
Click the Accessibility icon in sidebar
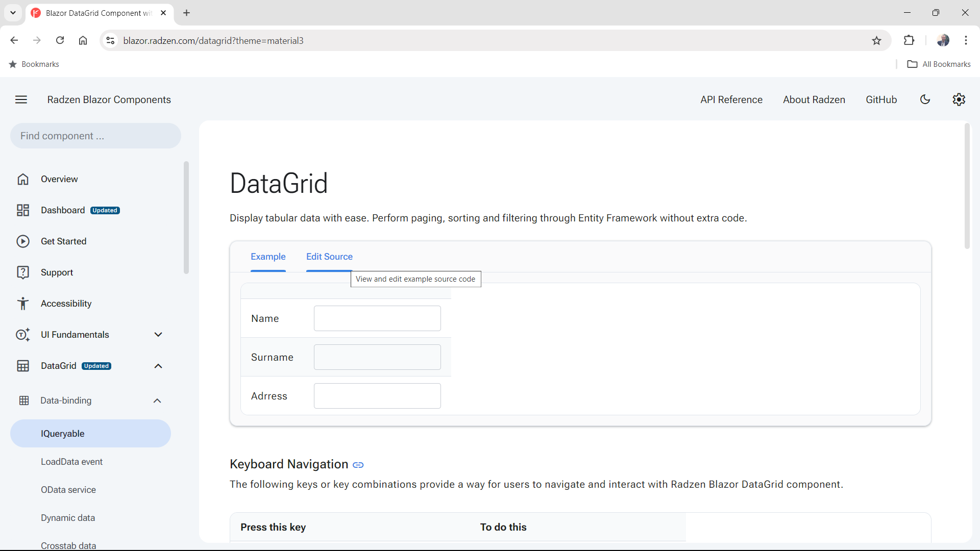(23, 304)
